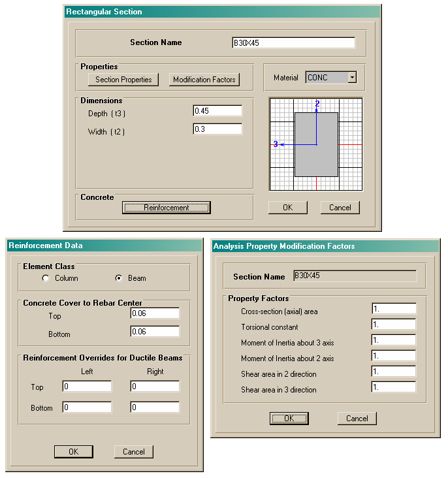The width and height of the screenshot is (448, 478).
Task: Click the Width ( t2 ) label
Action: pyautogui.click(x=106, y=132)
